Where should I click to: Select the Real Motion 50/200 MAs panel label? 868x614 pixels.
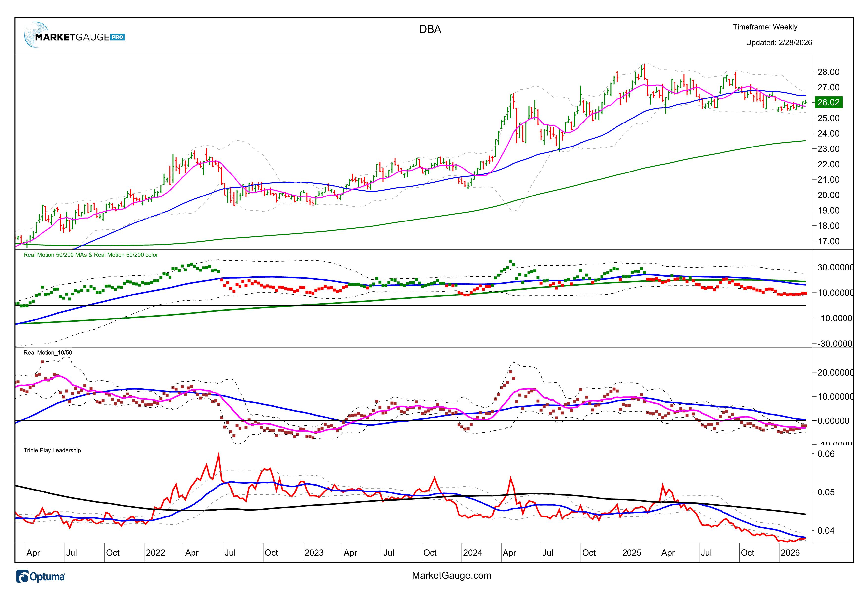tap(91, 255)
